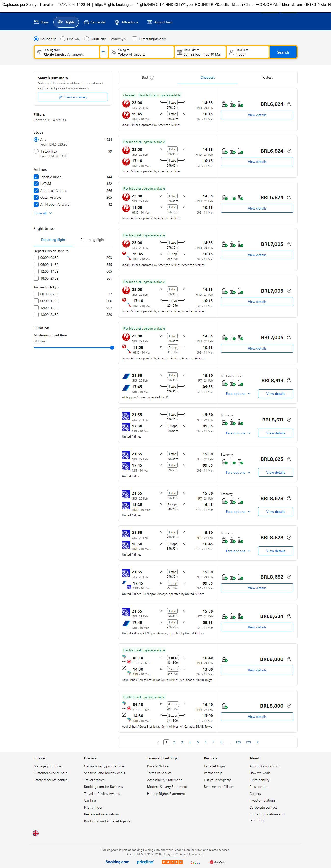
Task: Click the swap origin and destination arrows icon
Action: coord(104,52)
